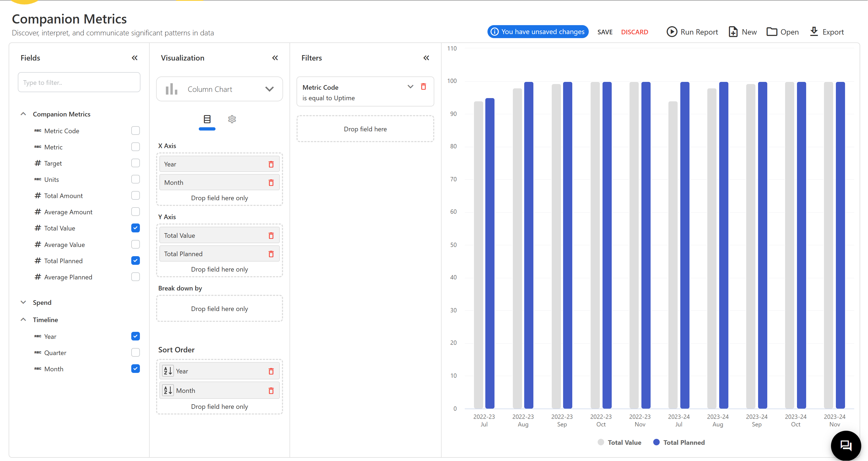This screenshot has width=868, height=461.
Task: Collapse the Filters panel with the double chevron
Action: pyautogui.click(x=426, y=58)
